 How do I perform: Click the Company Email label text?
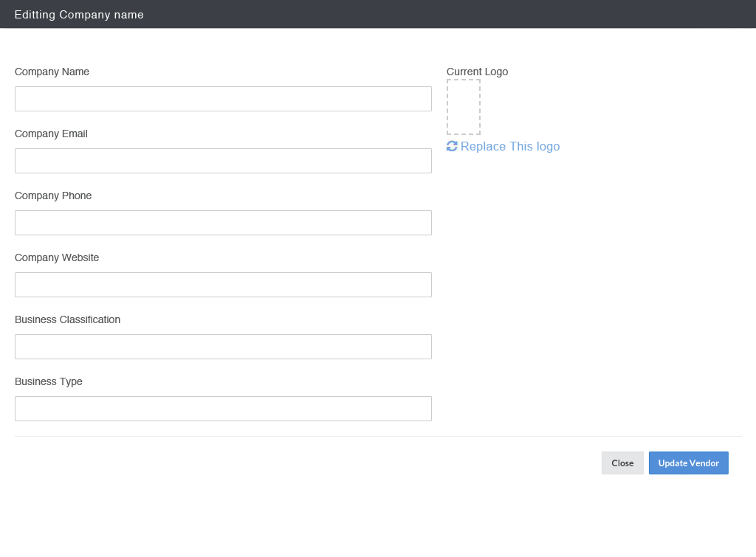tap(51, 134)
